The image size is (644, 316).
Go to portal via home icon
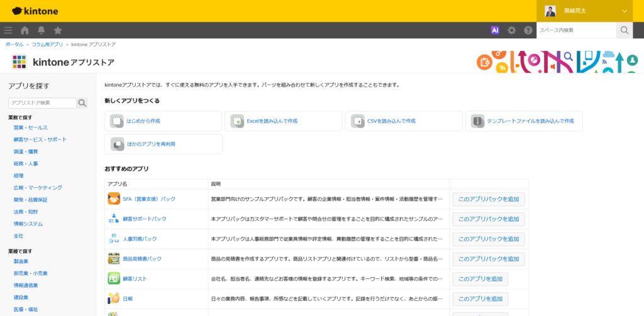click(25, 30)
